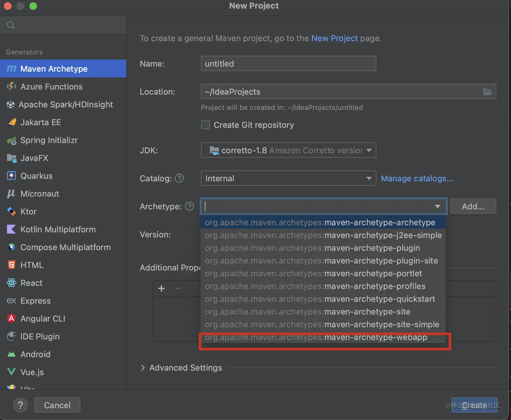Expand Advanced Settings section
Screen dimensions: 511x420
143,368
